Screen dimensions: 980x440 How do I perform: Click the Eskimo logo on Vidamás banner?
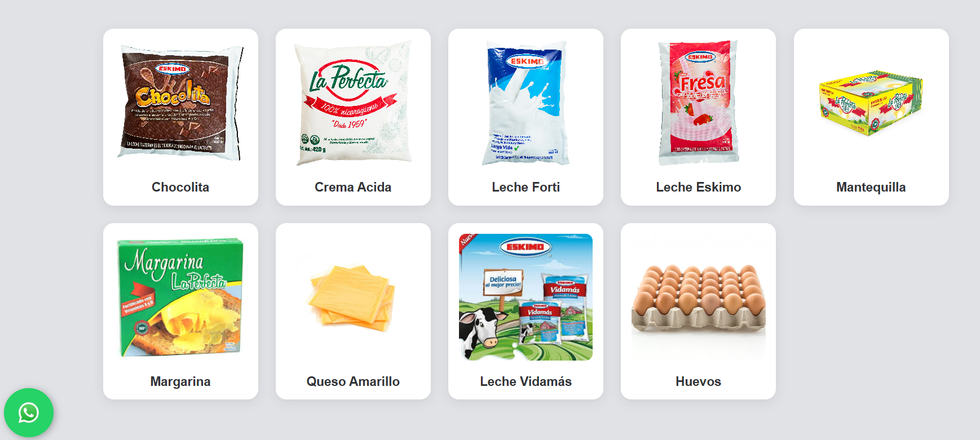click(x=525, y=247)
